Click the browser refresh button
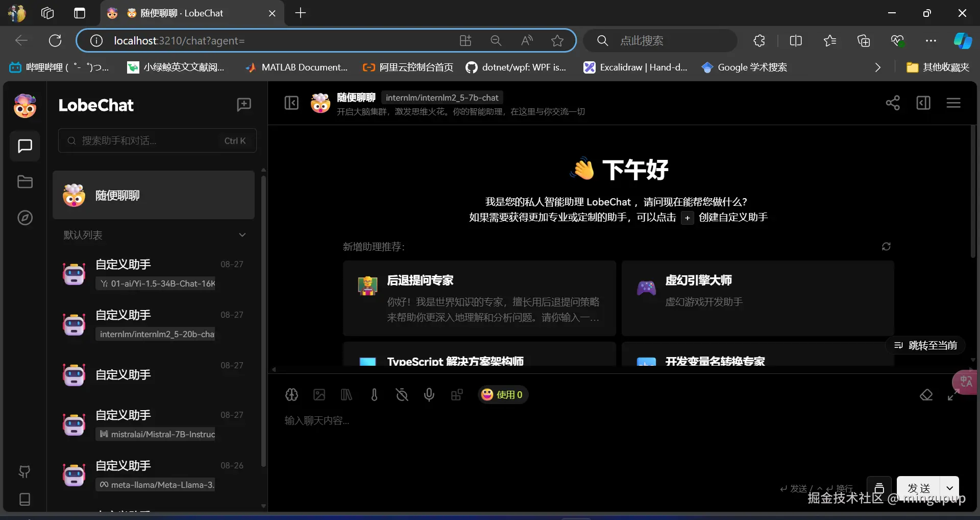This screenshot has width=980, height=520. (x=55, y=40)
